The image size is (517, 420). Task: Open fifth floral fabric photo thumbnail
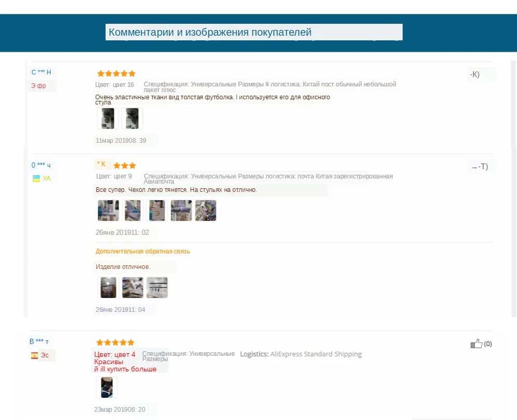pyautogui.click(x=206, y=211)
